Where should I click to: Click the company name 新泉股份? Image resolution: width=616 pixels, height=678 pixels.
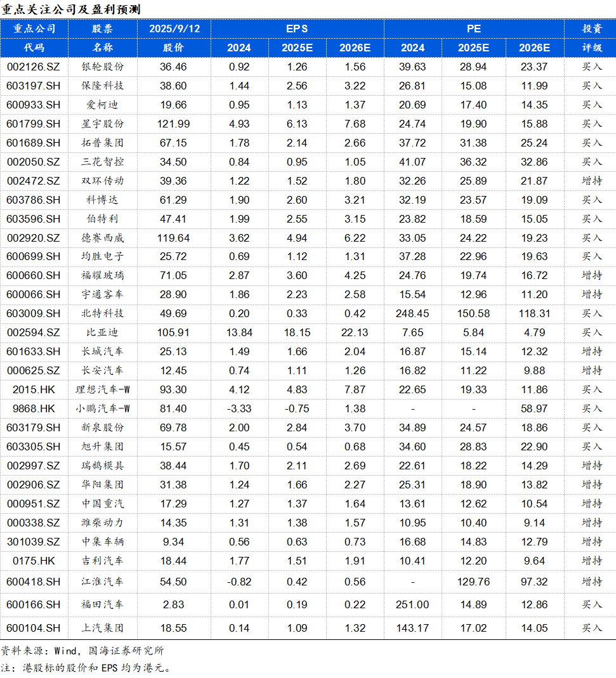tap(103, 428)
